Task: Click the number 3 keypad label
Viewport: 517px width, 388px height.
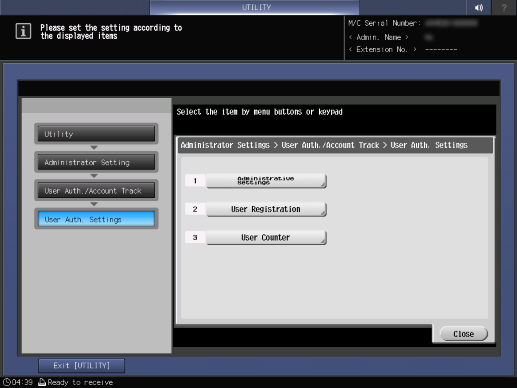Action: (x=195, y=237)
